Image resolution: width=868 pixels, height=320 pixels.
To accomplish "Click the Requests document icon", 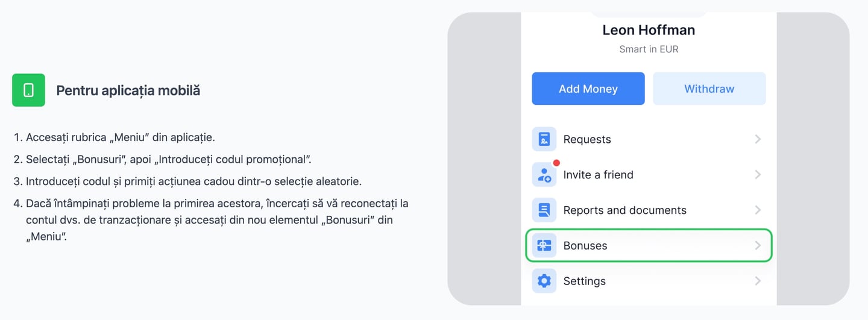I will 544,139.
